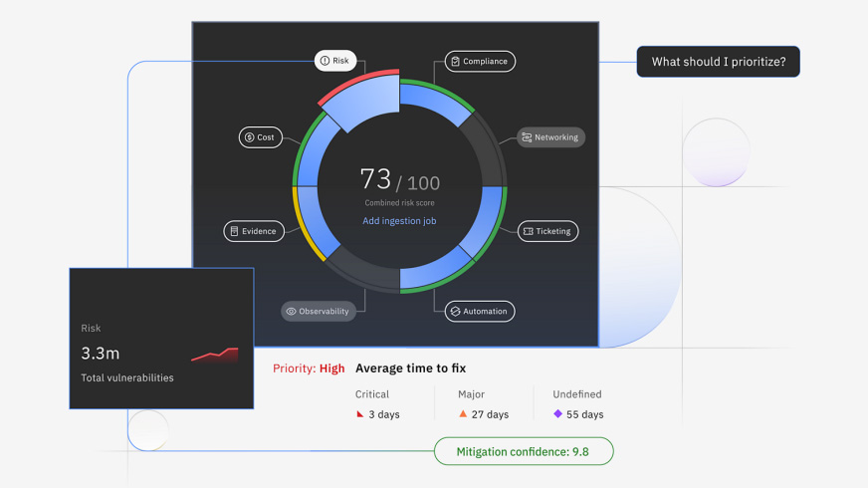Select the Risk category pill
The height and width of the screenshot is (488, 868).
[335, 61]
